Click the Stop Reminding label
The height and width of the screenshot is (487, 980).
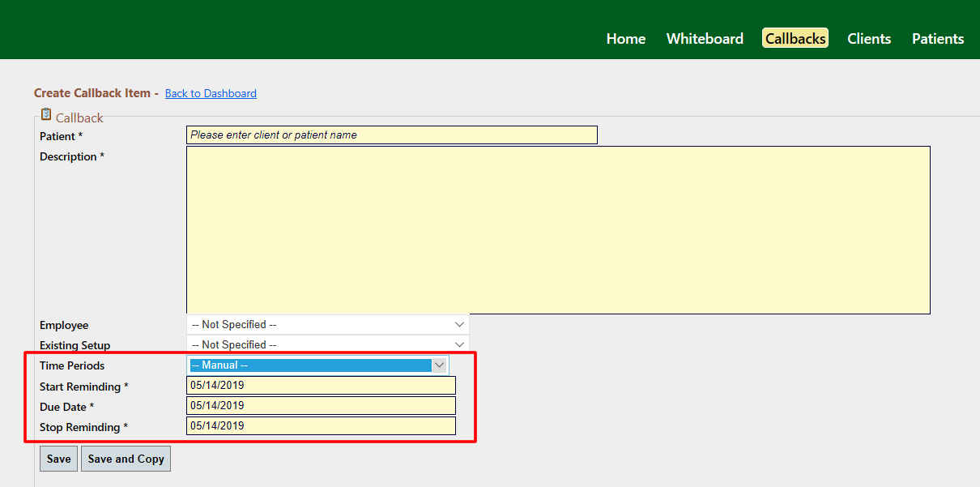83,427
